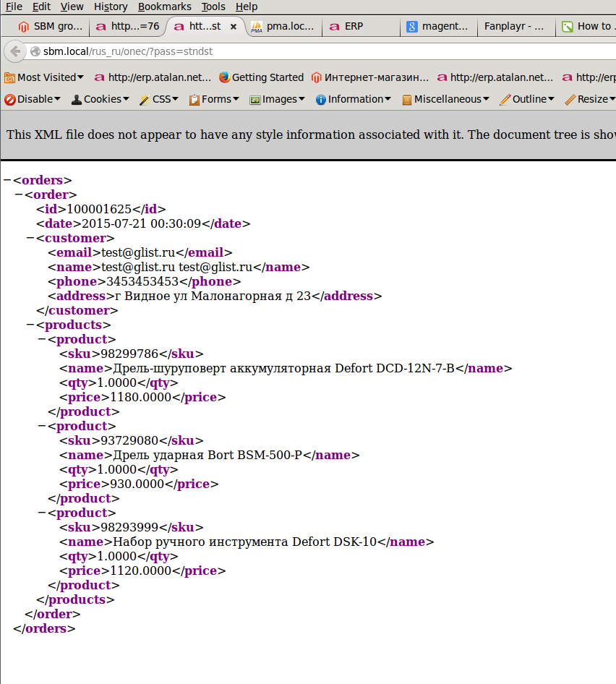616x684 pixels.
Task: Close the active htt...st tab
Action: (x=234, y=27)
